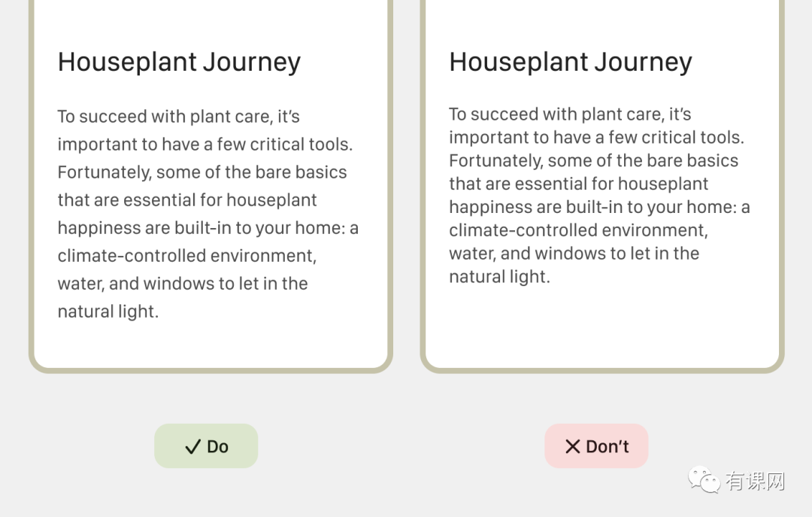
Task: Click "that are essential for houseplant" in Don't card
Action: click(578, 184)
